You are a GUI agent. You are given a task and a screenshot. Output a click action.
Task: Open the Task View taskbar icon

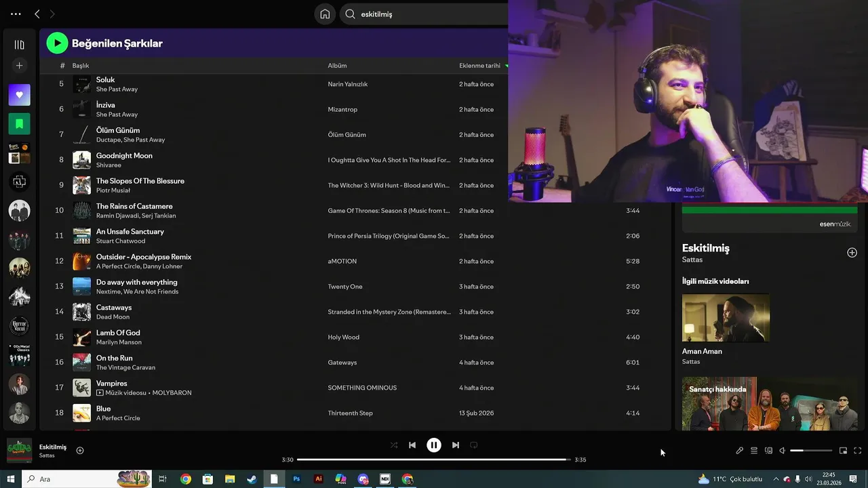(x=163, y=479)
